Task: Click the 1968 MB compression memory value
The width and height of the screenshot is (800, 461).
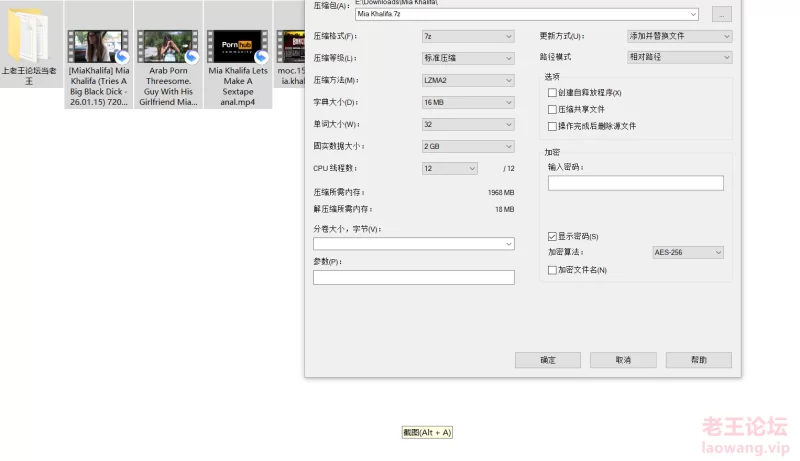Action: [501, 193]
